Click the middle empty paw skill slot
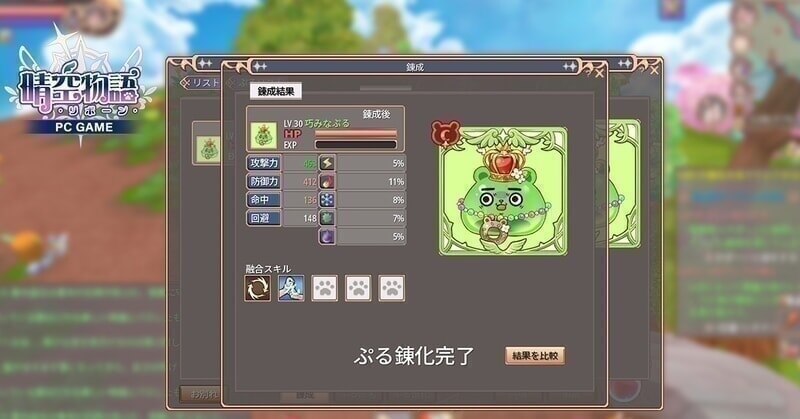Screen dimensions: 800x419 point(358,288)
